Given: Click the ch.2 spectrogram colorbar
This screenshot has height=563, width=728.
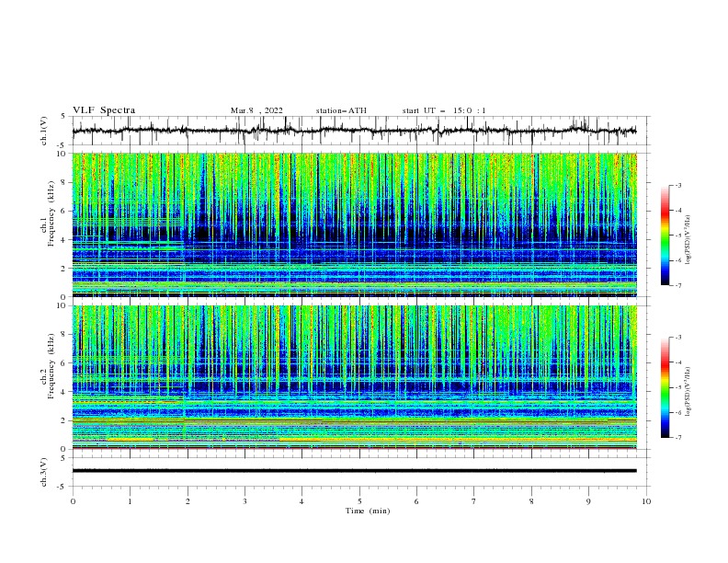Looking at the screenshot, I should 665,387.
